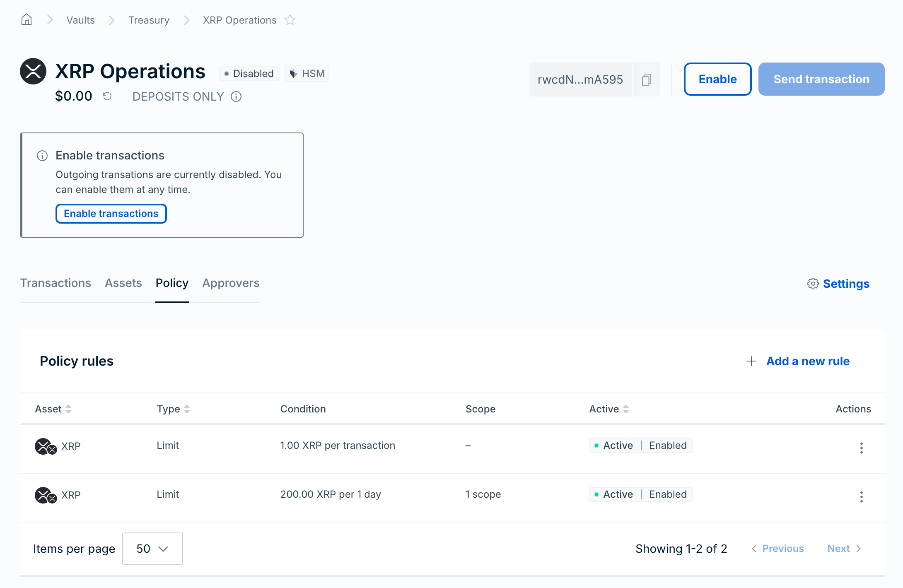This screenshot has width=903, height=588.
Task: Go to Vaults breadcrumb
Action: tap(80, 20)
